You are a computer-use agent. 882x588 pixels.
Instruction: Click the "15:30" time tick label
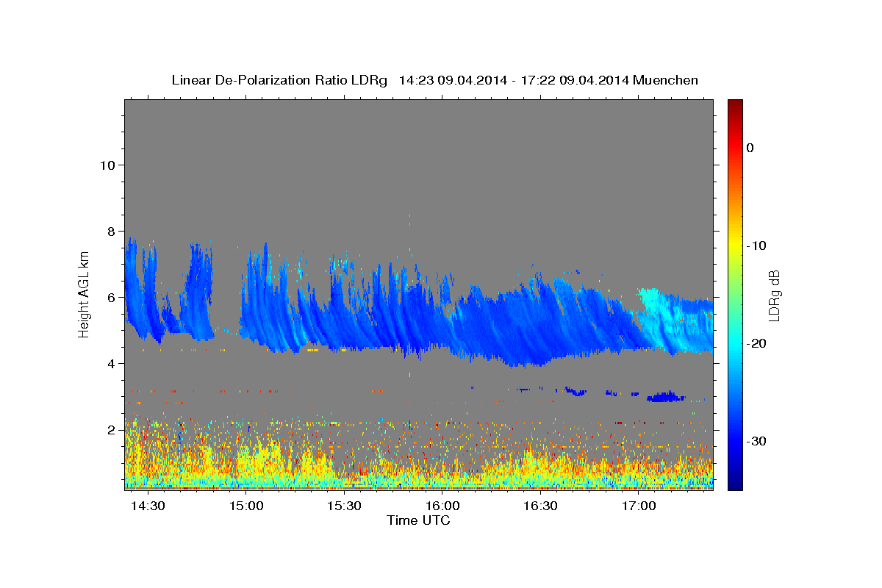click(344, 506)
